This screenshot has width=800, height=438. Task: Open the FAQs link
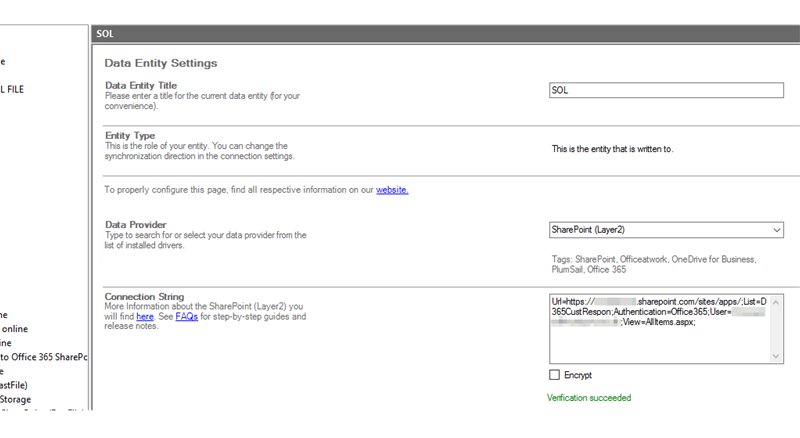(x=186, y=317)
